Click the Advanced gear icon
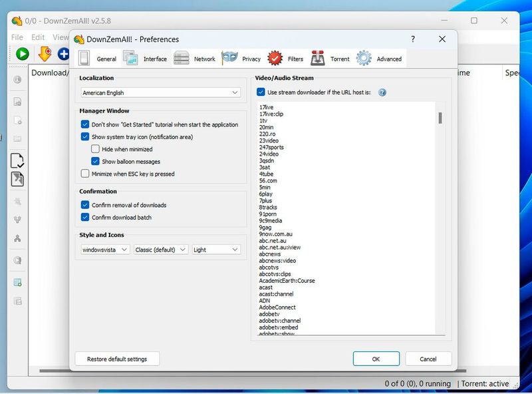 tap(363, 58)
